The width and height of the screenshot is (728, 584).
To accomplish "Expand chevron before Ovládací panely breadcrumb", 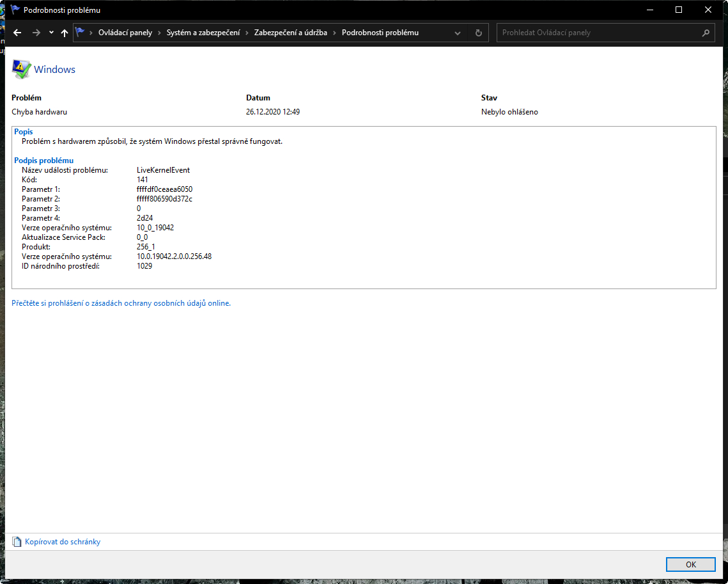I will [x=91, y=33].
